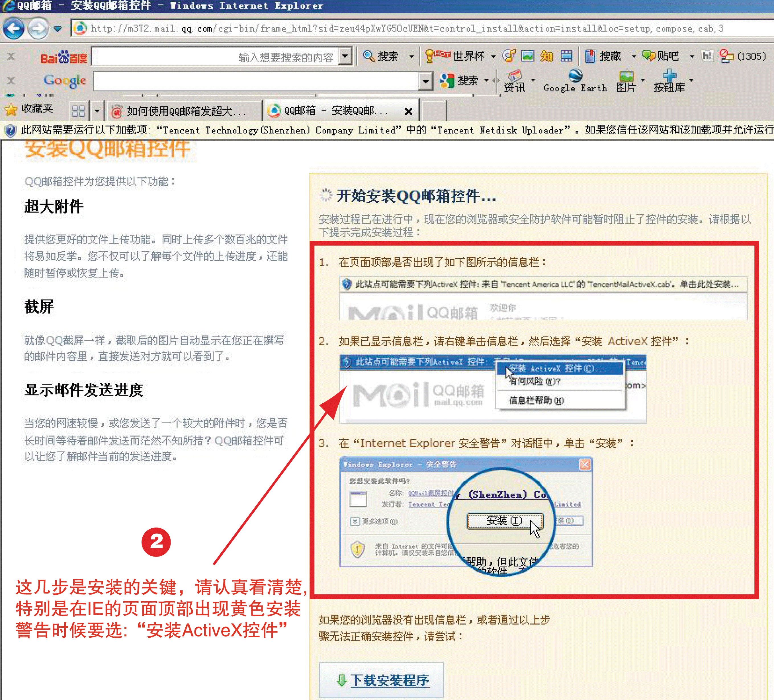
Task: Click the address bar URL field
Action: 422,28
